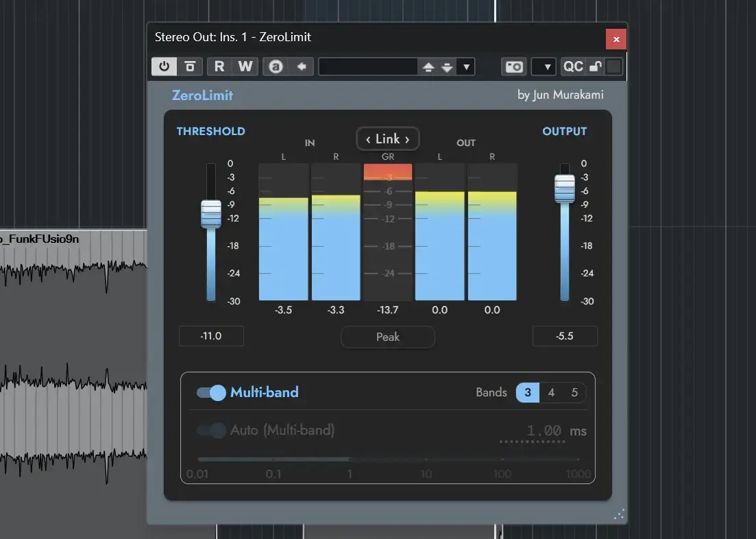The width and height of the screenshot is (756, 539).
Task: Select 4 bands mode
Action: 551,392
